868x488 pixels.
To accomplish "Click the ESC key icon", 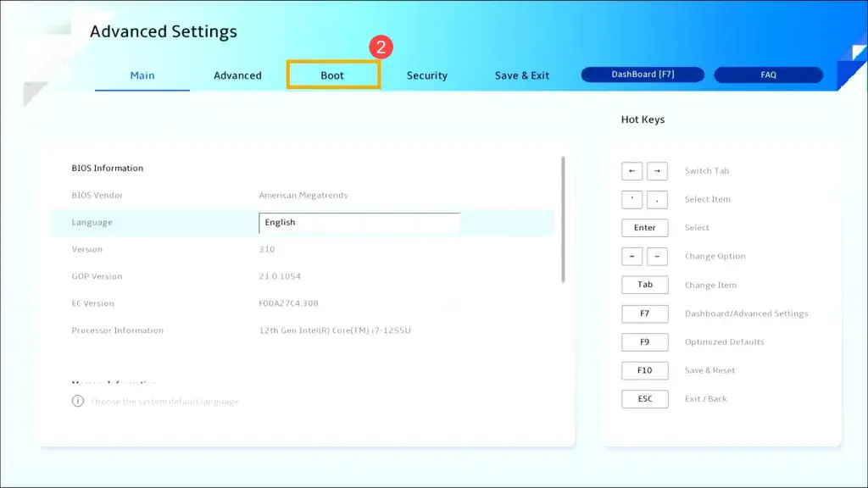I will click(x=644, y=399).
